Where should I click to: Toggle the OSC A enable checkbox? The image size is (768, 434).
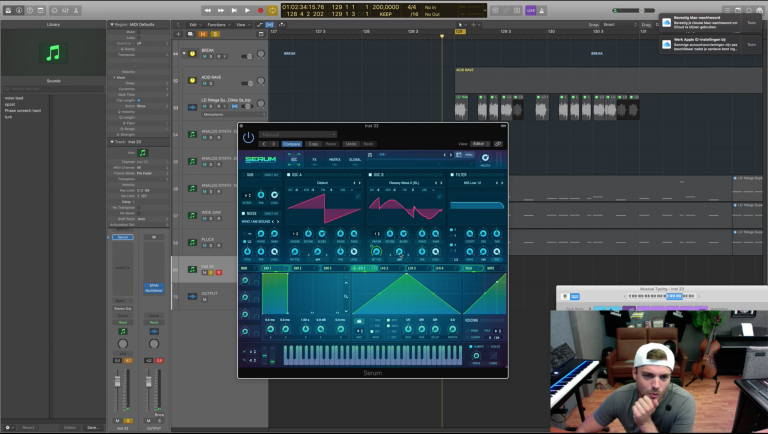point(288,175)
